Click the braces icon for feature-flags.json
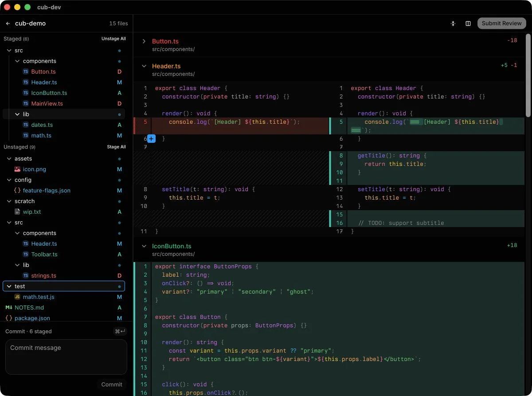 pos(17,190)
